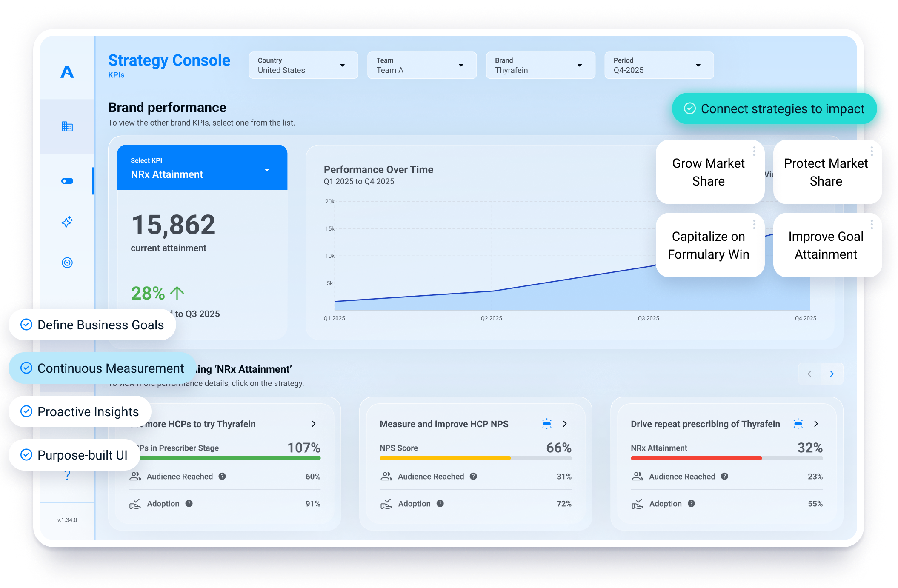Click the sparkle icon on the HCP NPS card

pyautogui.click(x=547, y=424)
